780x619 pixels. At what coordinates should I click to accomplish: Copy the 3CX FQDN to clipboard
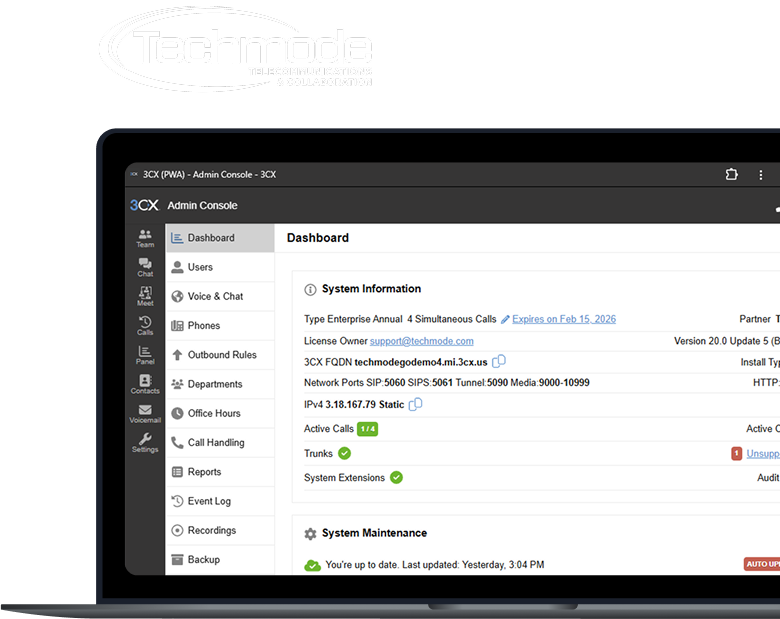coord(499,361)
